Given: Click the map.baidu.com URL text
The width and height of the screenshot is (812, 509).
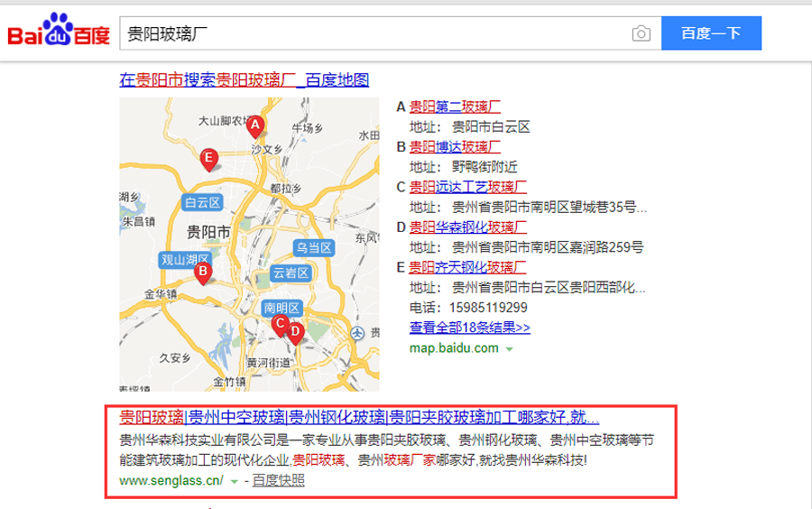Looking at the screenshot, I should click(454, 348).
